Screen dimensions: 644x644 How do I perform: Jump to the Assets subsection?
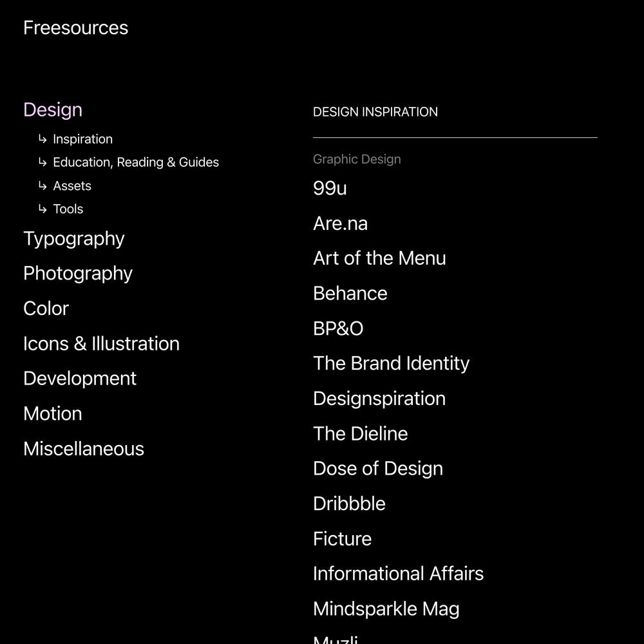pyautogui.click(x=72, y=185)
